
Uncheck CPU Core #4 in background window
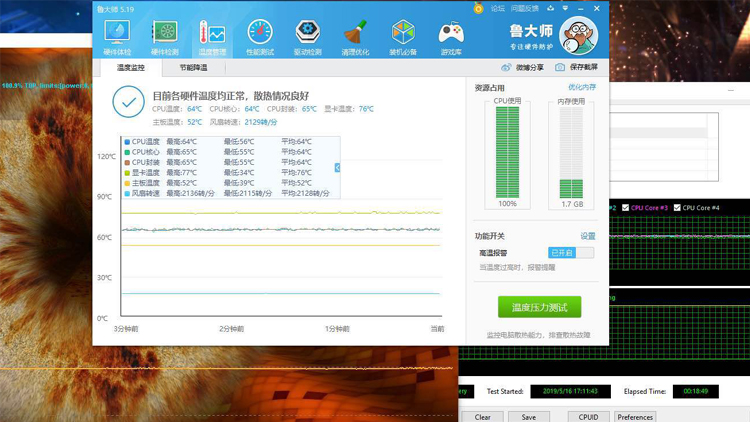click(x=677, y=208)
